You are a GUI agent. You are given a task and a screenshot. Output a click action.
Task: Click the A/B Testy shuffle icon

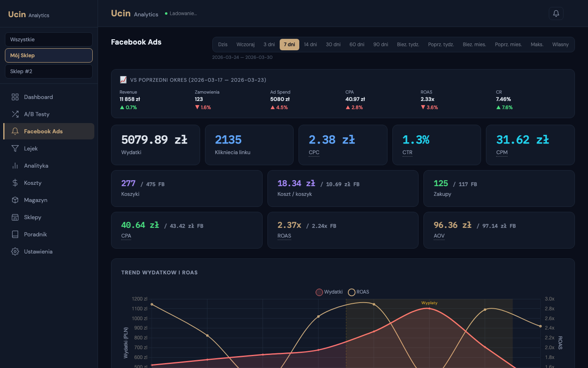coord(15,114)
